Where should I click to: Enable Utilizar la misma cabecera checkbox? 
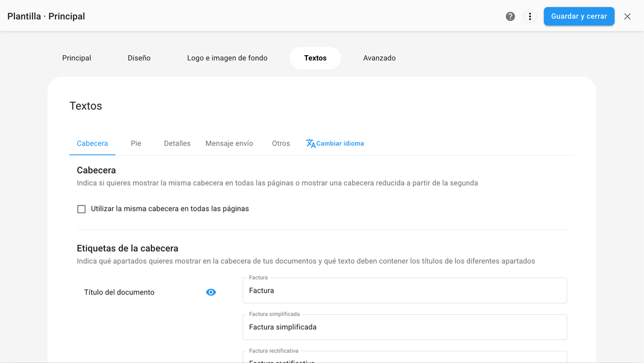click(x=82, y=209)
